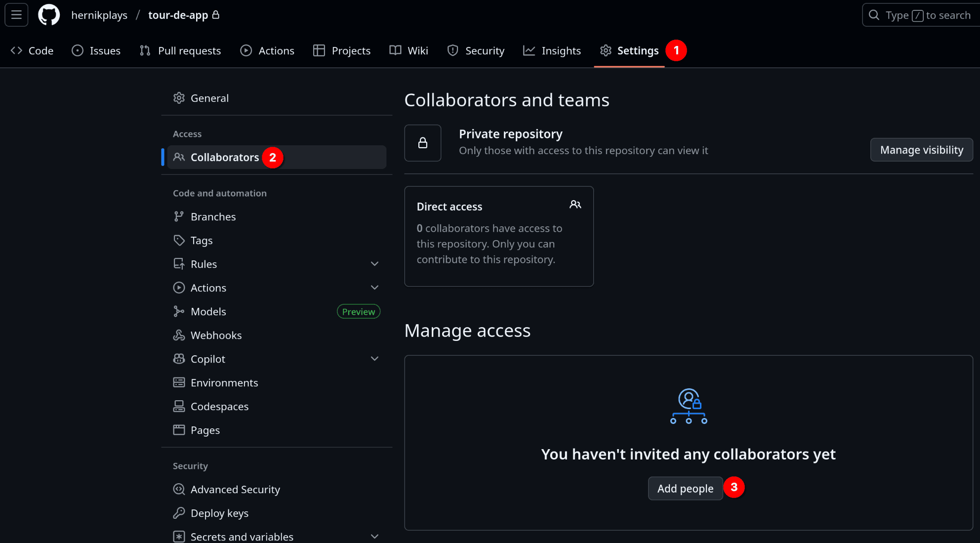Click the Add people button
980x543 pixels.
(x=685, y=488)
